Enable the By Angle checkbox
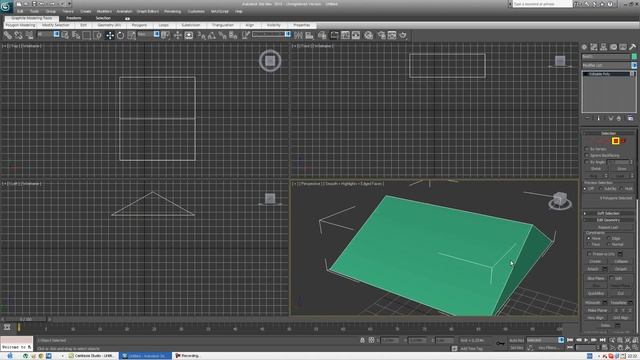Screen dimensions: 640x360 [x=587, y=162]
